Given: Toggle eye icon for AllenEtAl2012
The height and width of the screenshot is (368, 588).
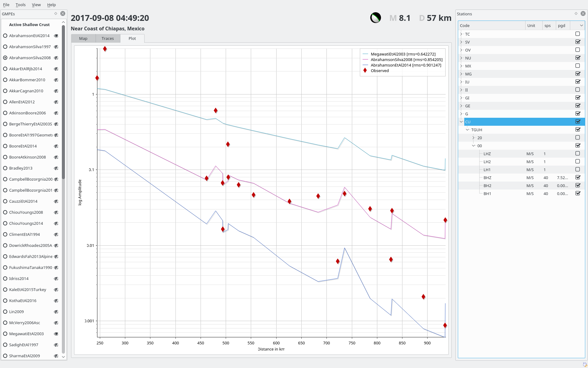Looking at the screenshot, I should [x=56, y=102].
